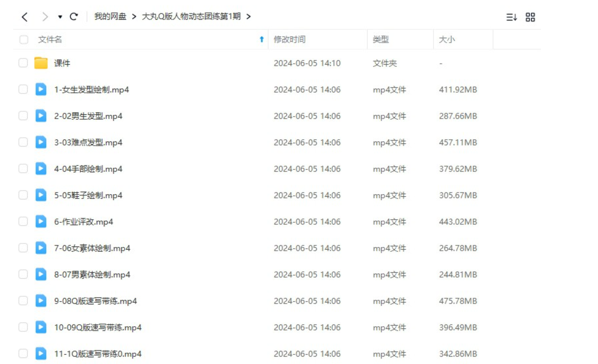Go forward with the right arrow
The image size is (598, 364).
point(45,17)
